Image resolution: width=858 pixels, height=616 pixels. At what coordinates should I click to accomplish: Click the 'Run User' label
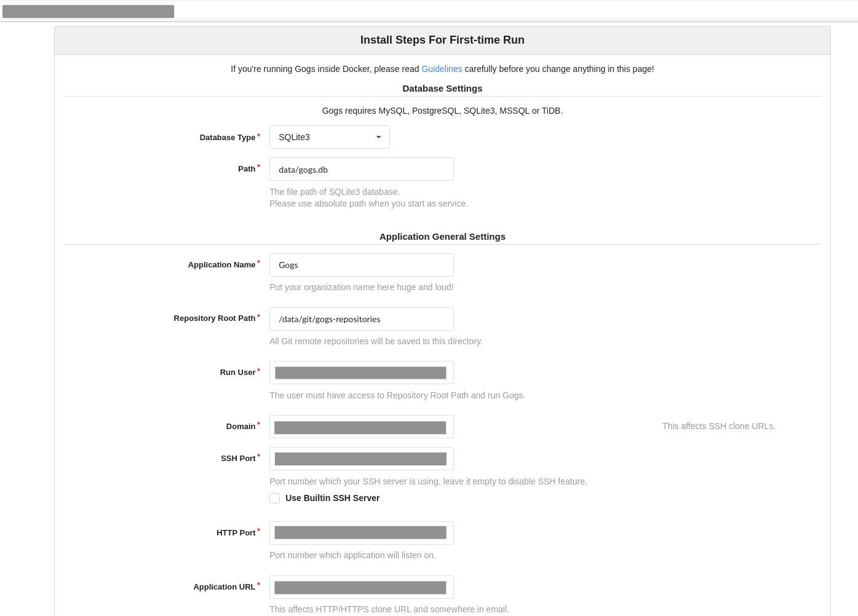pyautogui.click(x=237, y=373)
